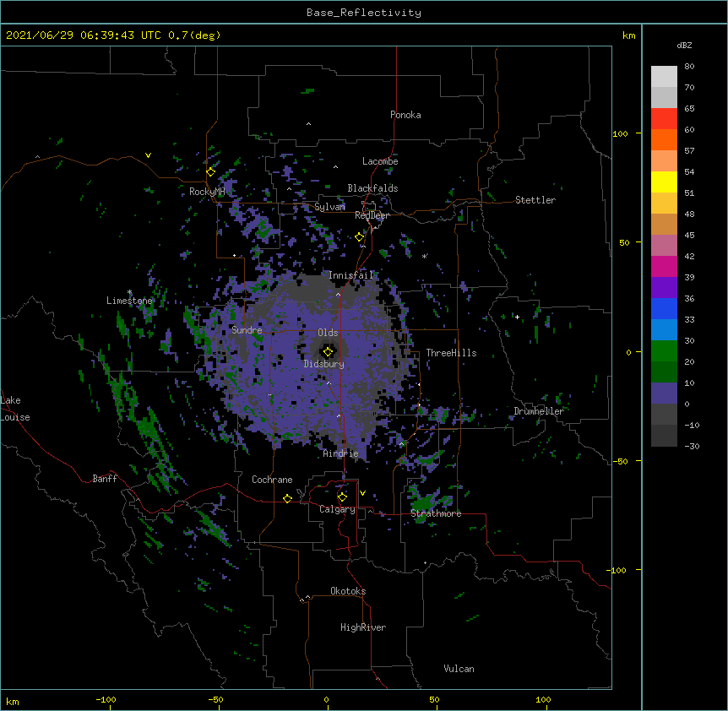Viewport: 728px width, 711px height.
Task: Click the Cochrane label
Action: tap(272, 480)
